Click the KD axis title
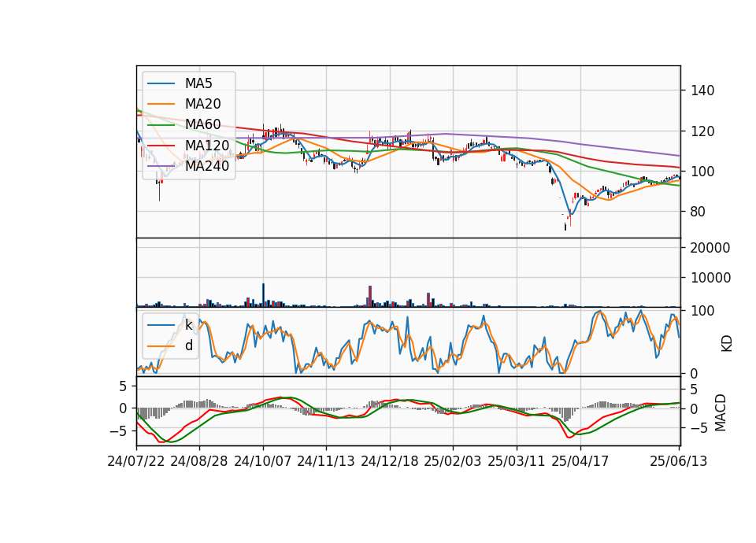Screen dimensions: 756x543 point(727,343)
